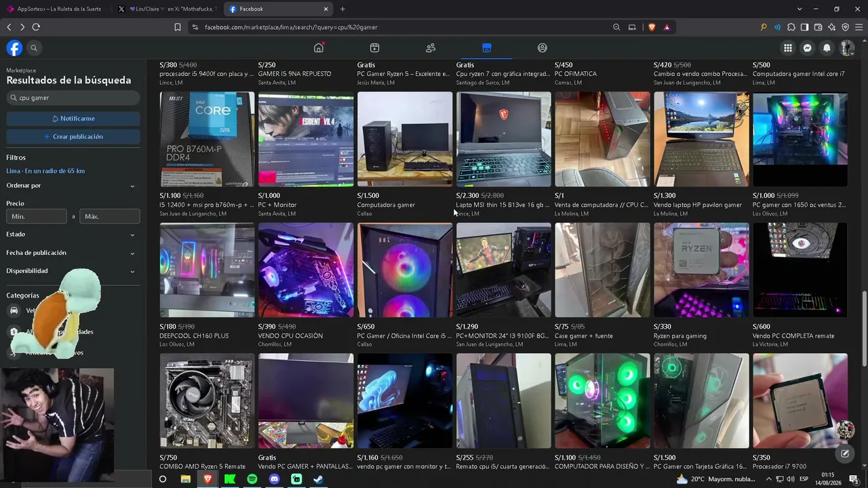Viewport: 868px width, 488px height.
Task: Open Spotify from the taskbar
Action: point(252,479)
